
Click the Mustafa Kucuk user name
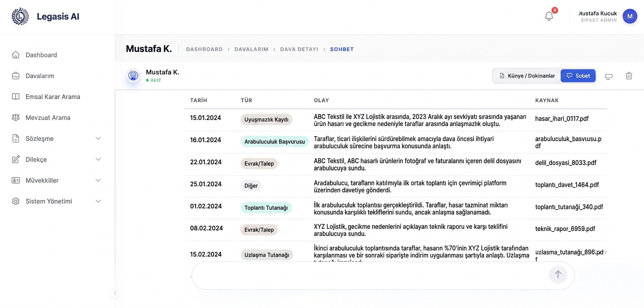pos(598,13)
